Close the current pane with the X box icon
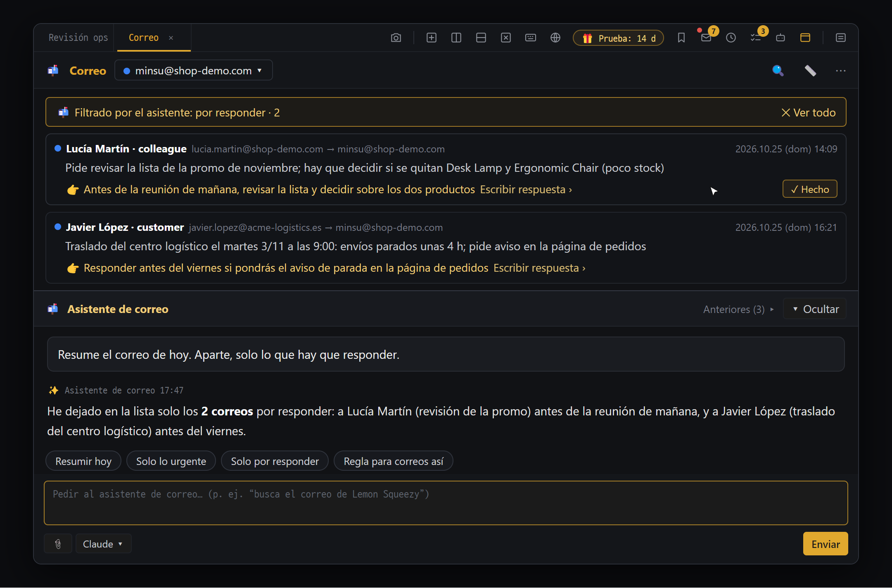892x588 pixels. [505, 38]
